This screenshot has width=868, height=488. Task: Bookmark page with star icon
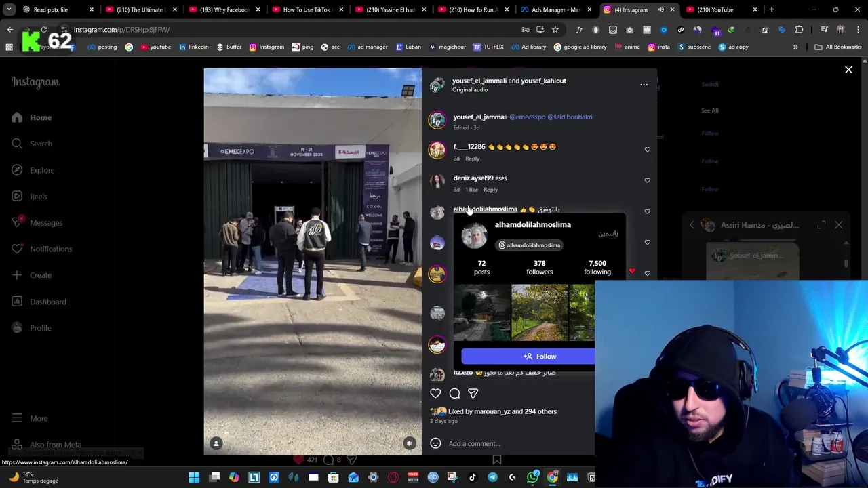555,30
